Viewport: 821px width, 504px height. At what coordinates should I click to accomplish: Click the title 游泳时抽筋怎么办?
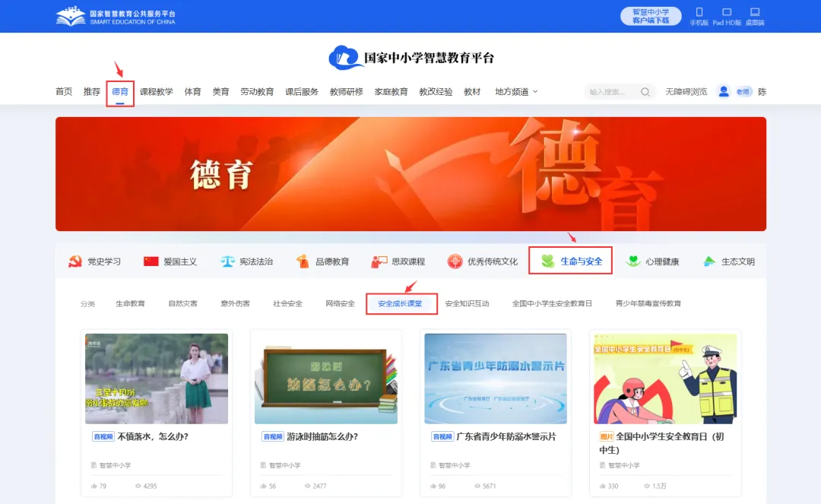tap(322, 436)
